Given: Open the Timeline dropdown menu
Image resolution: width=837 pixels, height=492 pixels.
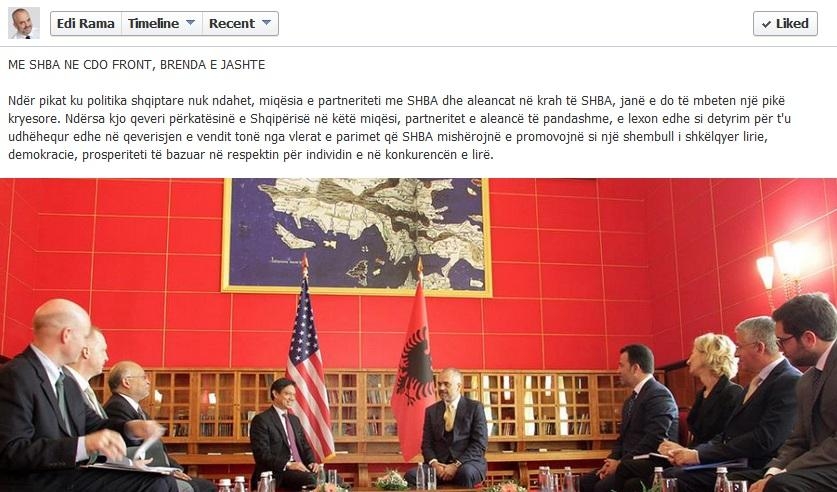Looking at the screenshot, I should pyautogui.click(x=162, y=23).
